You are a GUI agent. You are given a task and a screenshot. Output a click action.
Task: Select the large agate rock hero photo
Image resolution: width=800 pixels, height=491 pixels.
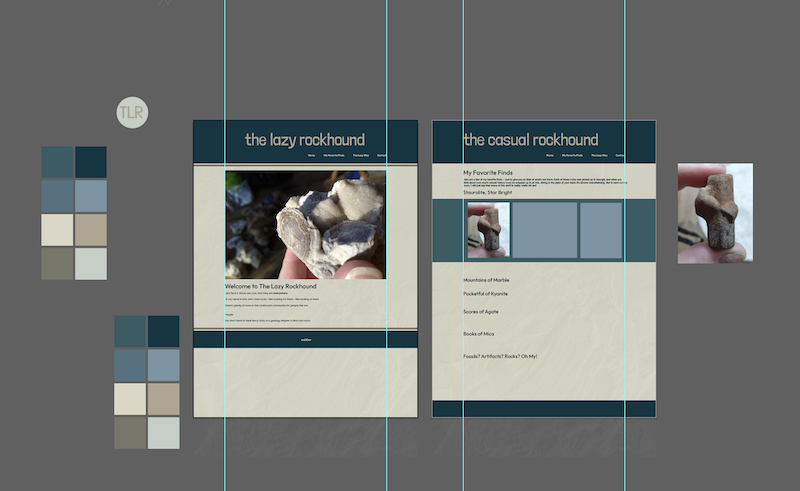coord(306,225)
